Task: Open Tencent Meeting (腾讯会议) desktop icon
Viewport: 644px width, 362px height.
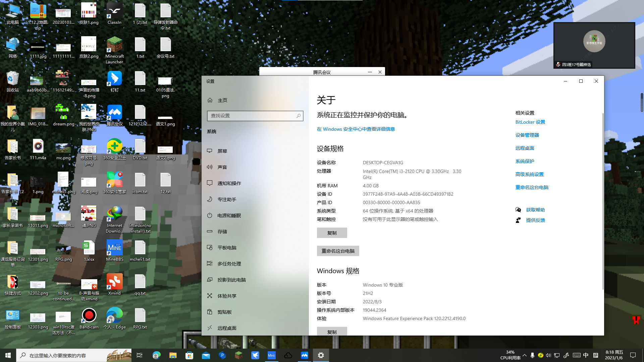Action: (114, 116)
